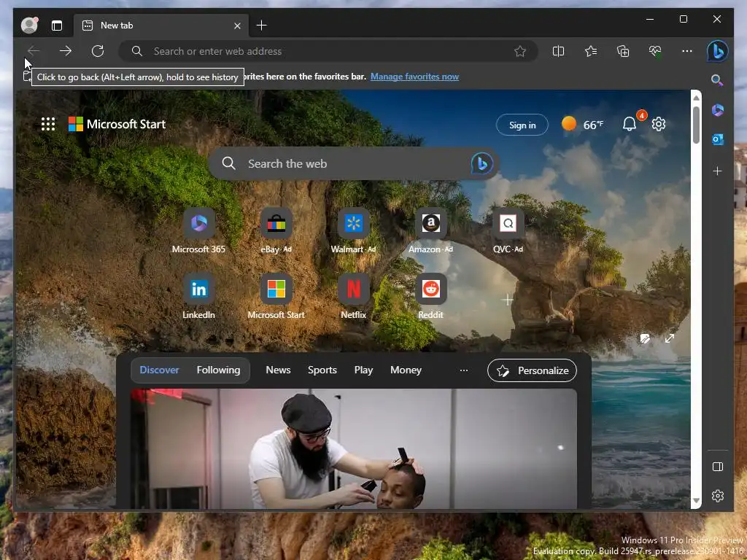Image resolution: width=747 pixels, height=560 pixels.
Task: Open the Amazon quick link
Action: pos(430,231)
